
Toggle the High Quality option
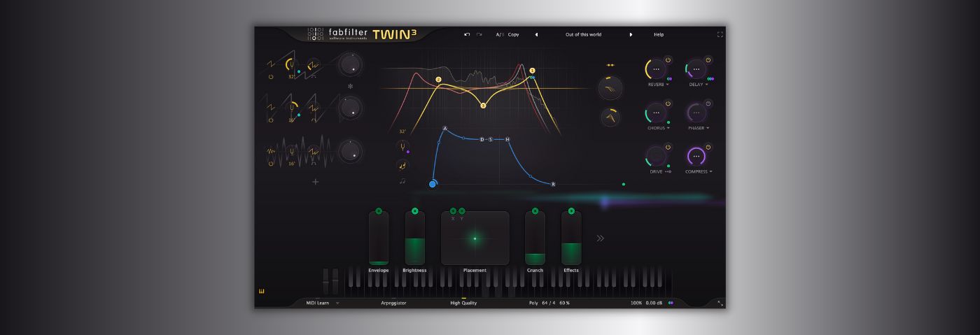pyautogui.click(x=463, y=303)
